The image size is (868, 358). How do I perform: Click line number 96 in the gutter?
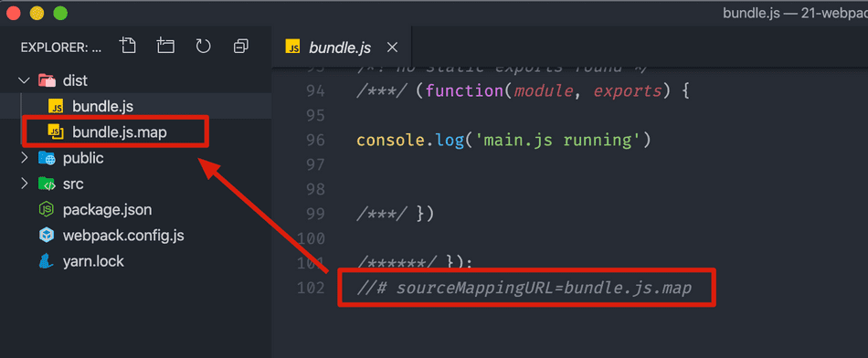tap(315, 141)
